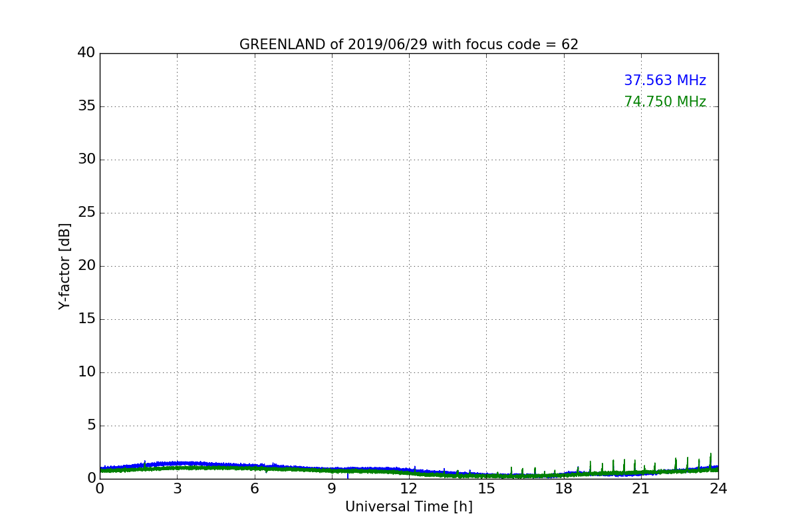Click the y-axis tick label 15
The image size is (798, 532).
click(x=86, y=319)
